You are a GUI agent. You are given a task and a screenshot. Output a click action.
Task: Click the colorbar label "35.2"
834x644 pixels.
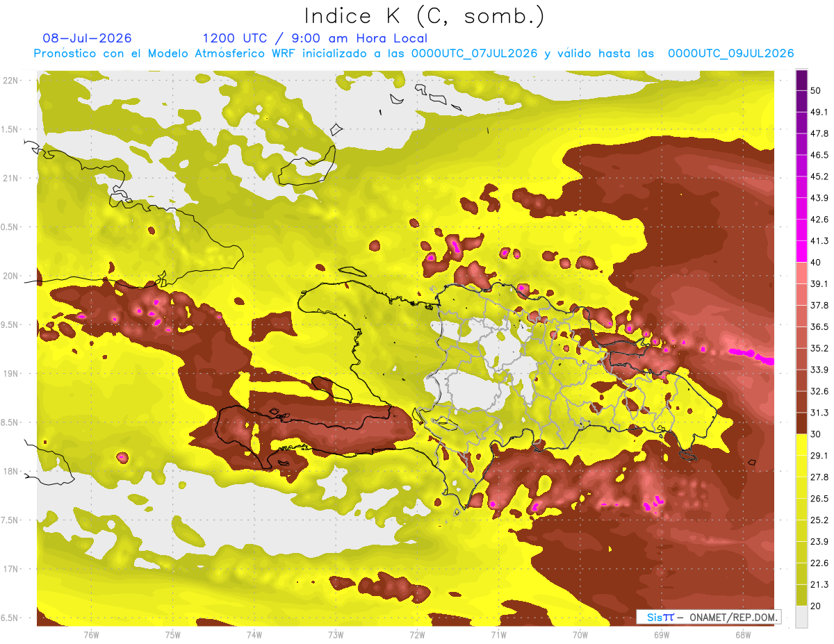[819, 348]
